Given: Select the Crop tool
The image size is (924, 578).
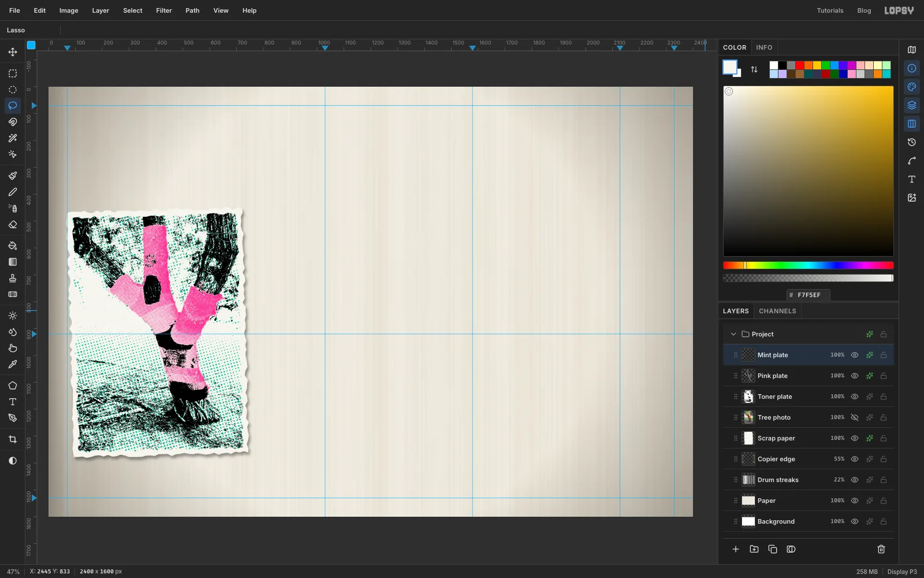Looking at the screenshot, I should [13, 439].
